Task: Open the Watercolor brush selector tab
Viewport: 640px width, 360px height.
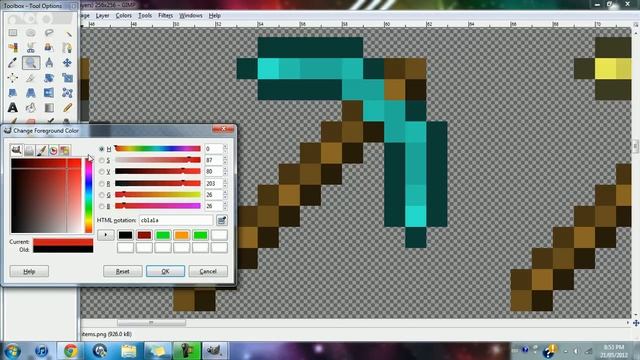Action: tap(41, 150)
